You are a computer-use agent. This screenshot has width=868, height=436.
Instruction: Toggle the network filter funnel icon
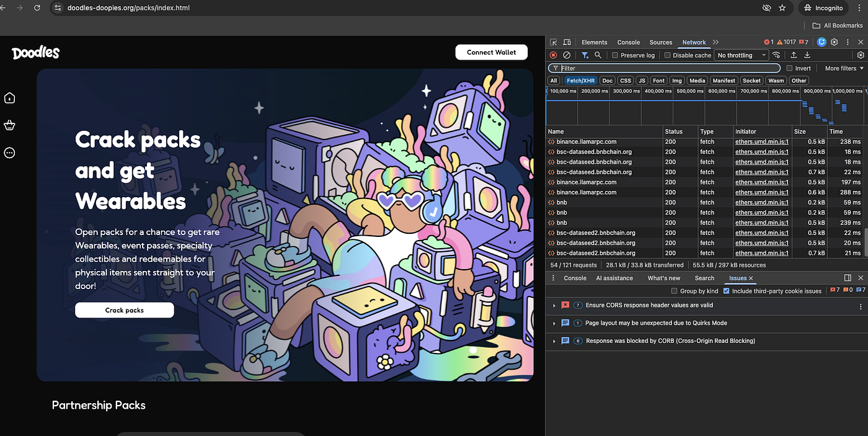coord(585,55)
